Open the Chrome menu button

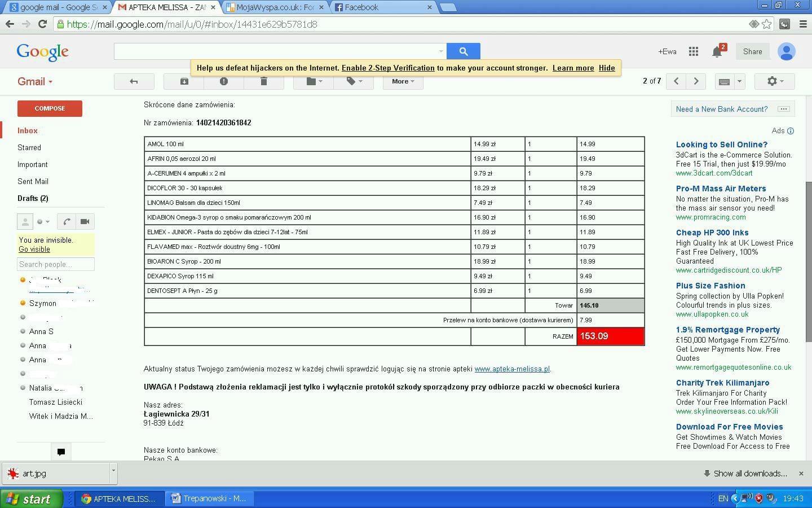coord(803,24)
